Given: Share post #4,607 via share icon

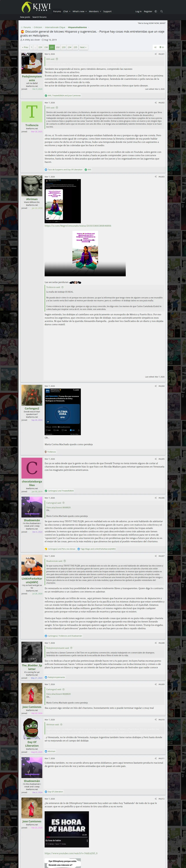Looking at the screenshot, I should point(156,556).
